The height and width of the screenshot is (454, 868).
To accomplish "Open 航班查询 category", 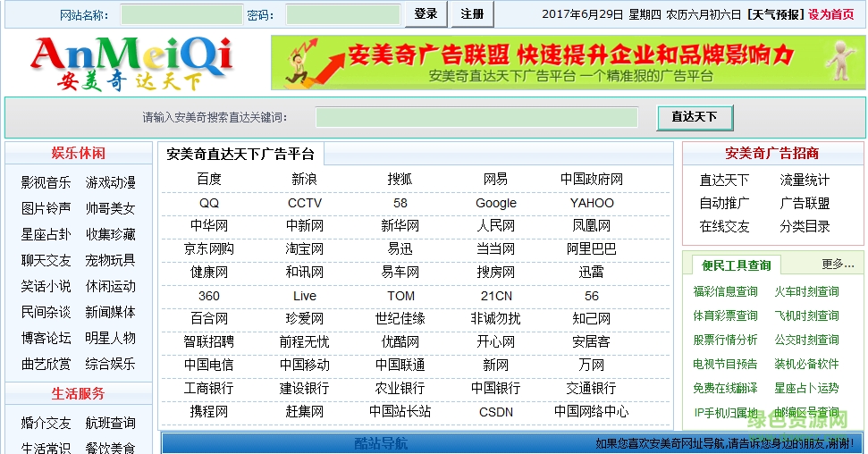I will pyautogui.click(x=111, y=424).
